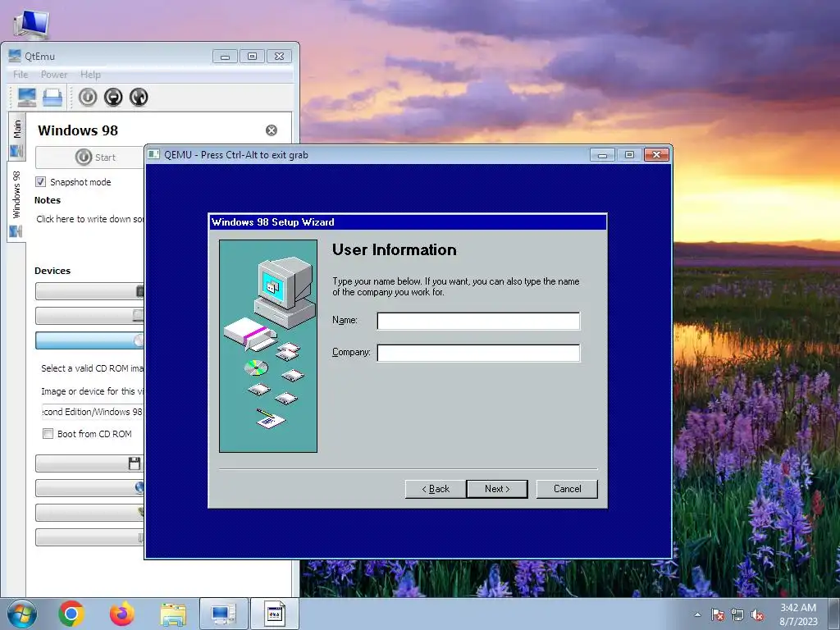The height and width of the screenshot is (630, 840).
Task: Show hidden tray icons arrow
Action: 697,614
